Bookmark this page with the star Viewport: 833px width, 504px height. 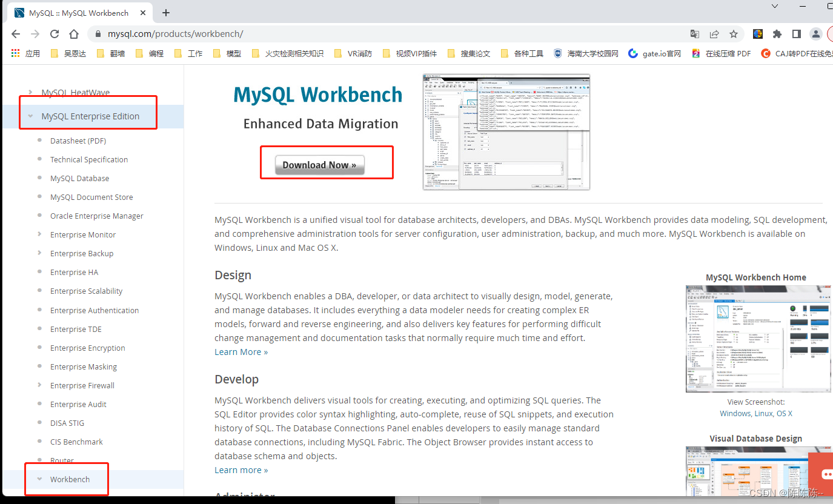[x=734, y=34]
